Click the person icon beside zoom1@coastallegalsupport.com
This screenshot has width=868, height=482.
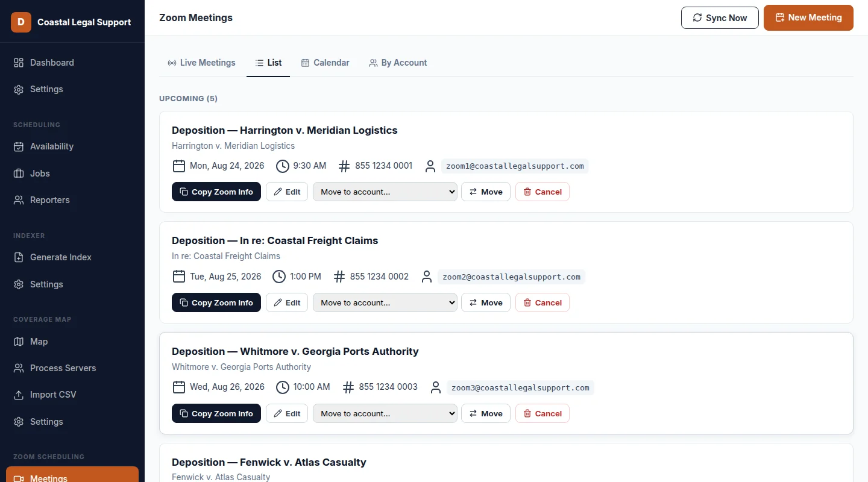coord(430,166)
